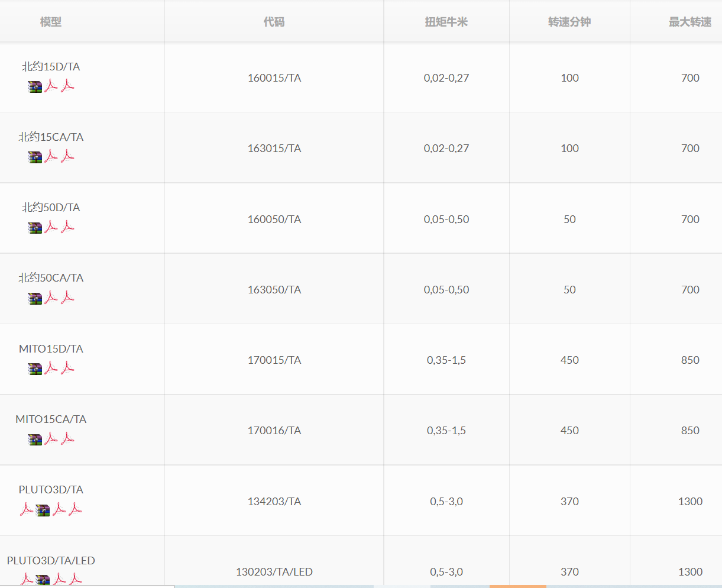Download the RAR archive for 北约15D/TA
This screenshot has width=722, height=588.
[x=35, y=87]
